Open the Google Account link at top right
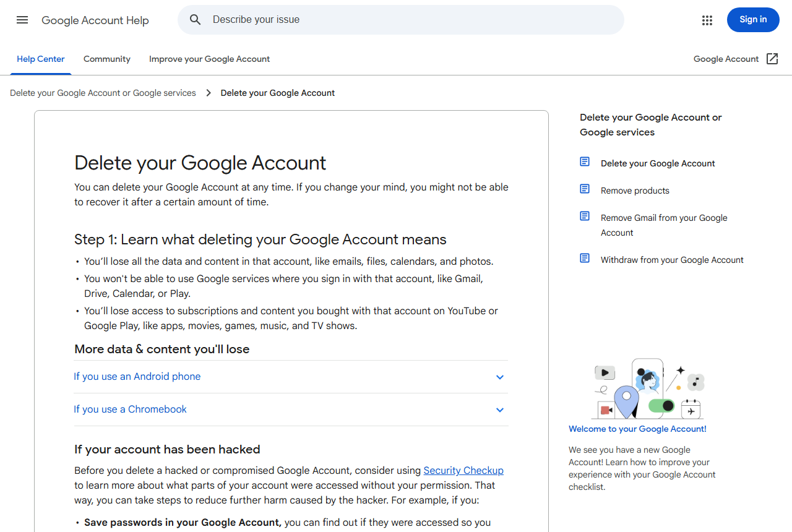The width and height of the screenshot is (792, 532). pyautogui.click(x=726, y=59)
